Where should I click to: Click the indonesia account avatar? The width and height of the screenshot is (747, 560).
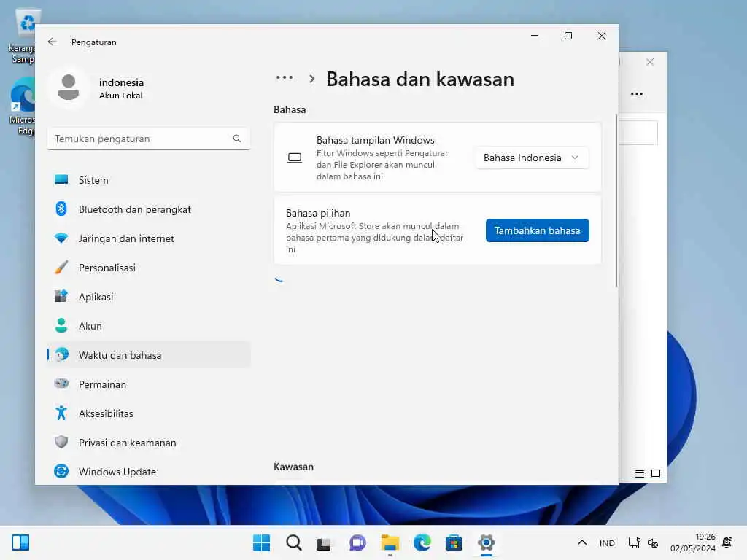pyautogui.click(x=69, y=87)
